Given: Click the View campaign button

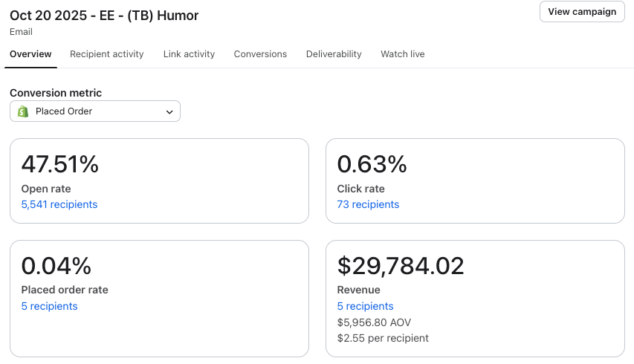Looking at the screenshot, I should coord(582,12).
